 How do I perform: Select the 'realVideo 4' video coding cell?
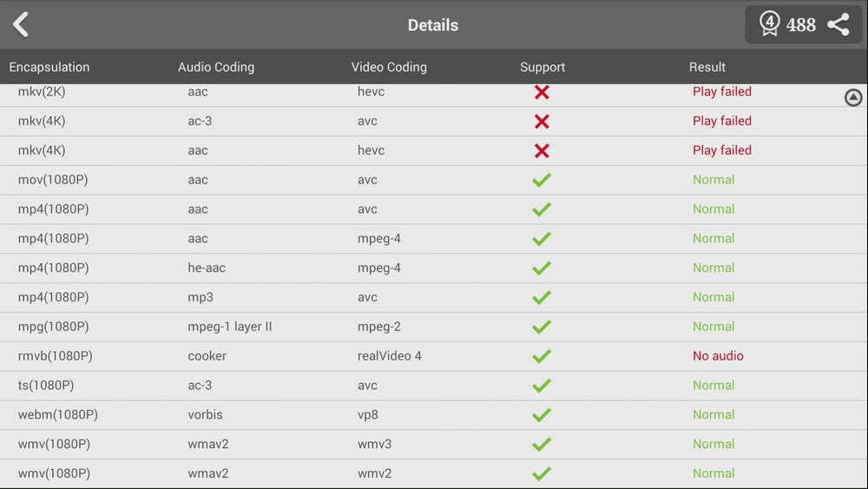[390, 356]
